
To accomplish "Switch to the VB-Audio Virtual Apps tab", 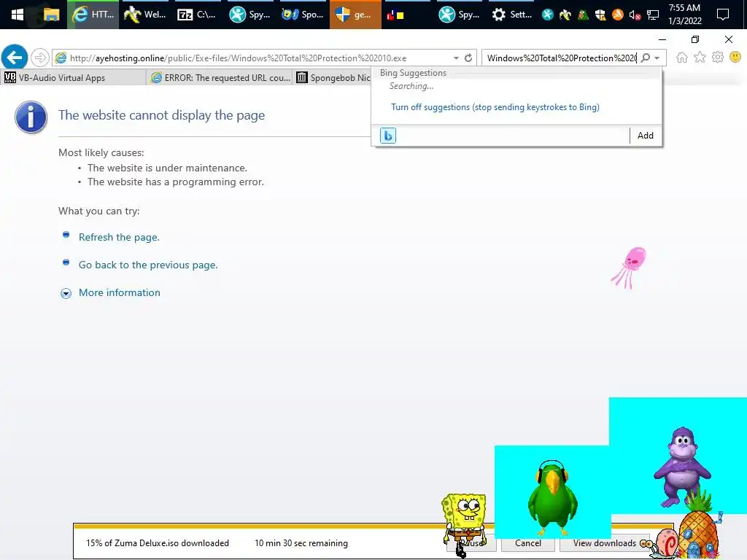I will 74,77.
